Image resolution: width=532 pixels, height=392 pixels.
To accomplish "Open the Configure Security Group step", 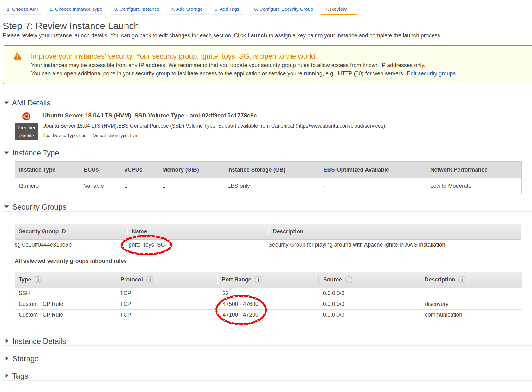I will coord(284,9).
